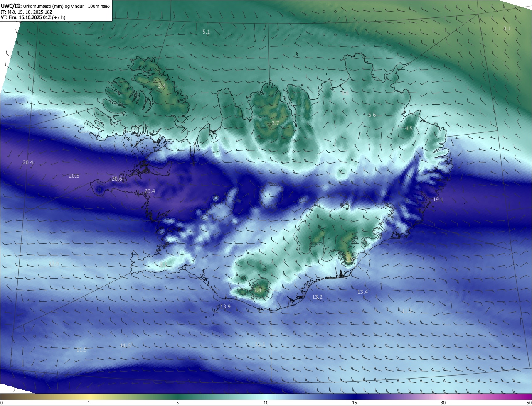Viewport: 532px width, 406px height.
Task: Select the 3.1 value in the top-right corner
Action: (x=507, y=28)
